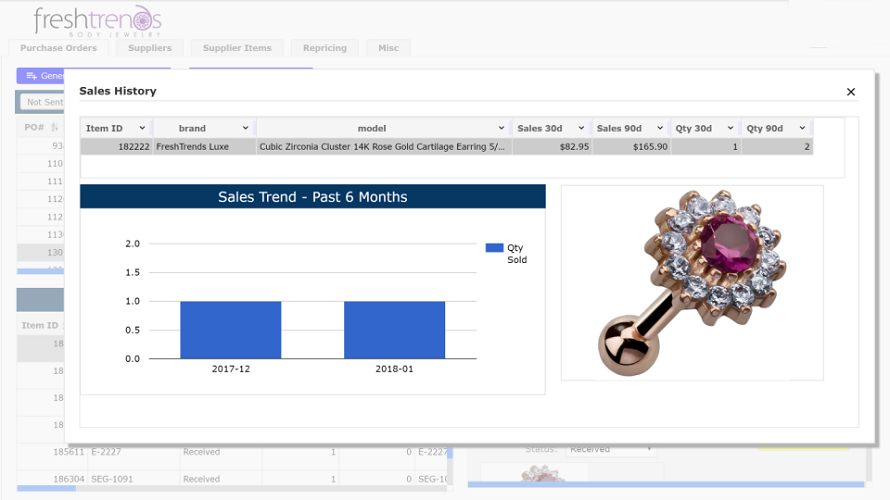
Task: Close the Sales History dialog
Action: 851,92
